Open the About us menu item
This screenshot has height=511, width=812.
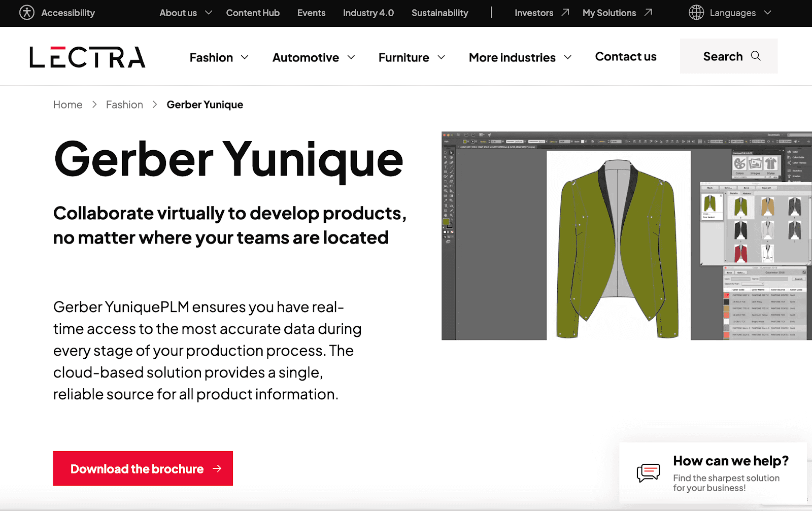coord(178,13)
